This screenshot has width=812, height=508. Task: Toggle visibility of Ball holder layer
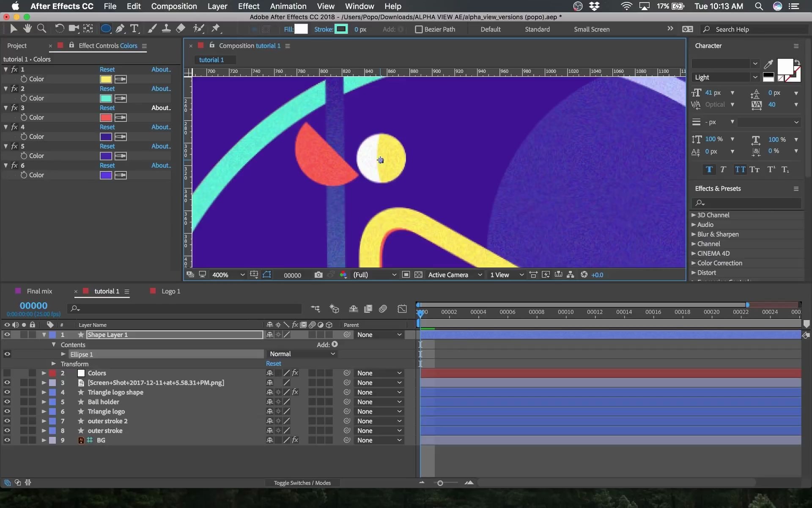(x=7, y=401)
